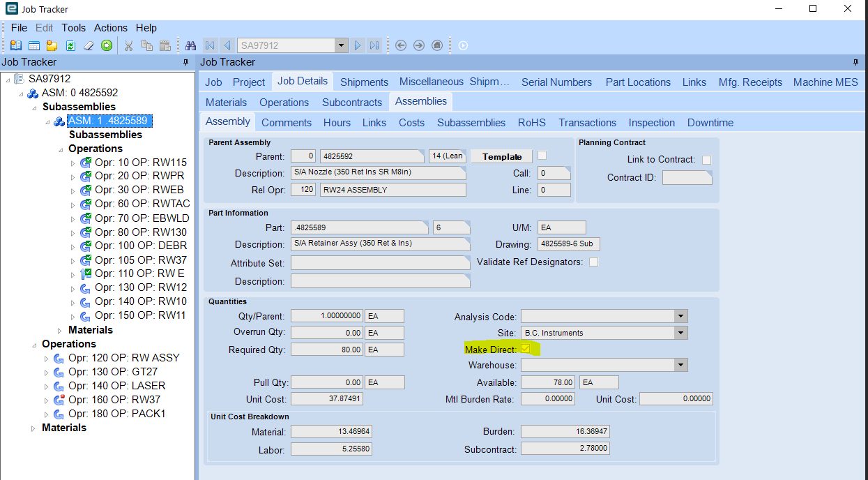Open the Site dropdown
The height and width of the screenshot is (480, 868).
680,333
